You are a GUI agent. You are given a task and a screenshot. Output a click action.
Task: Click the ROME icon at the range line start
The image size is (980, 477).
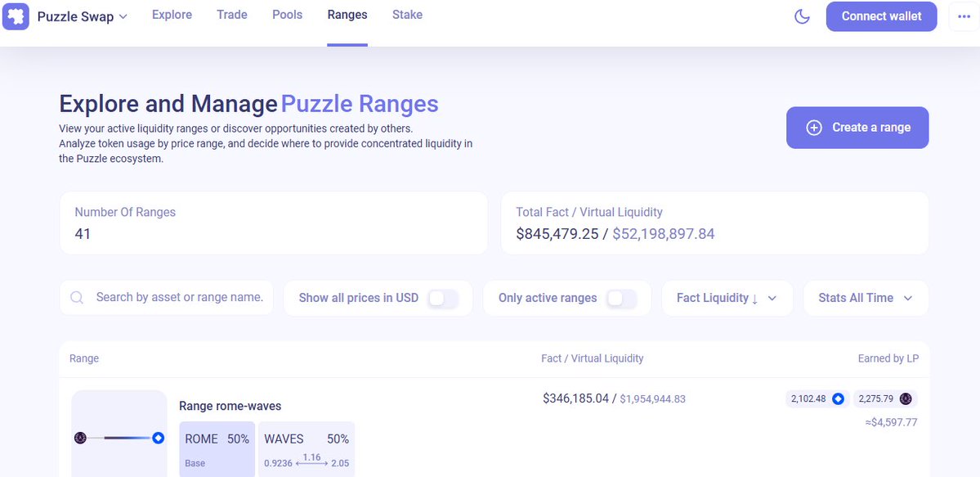click(x=80, y=438)
